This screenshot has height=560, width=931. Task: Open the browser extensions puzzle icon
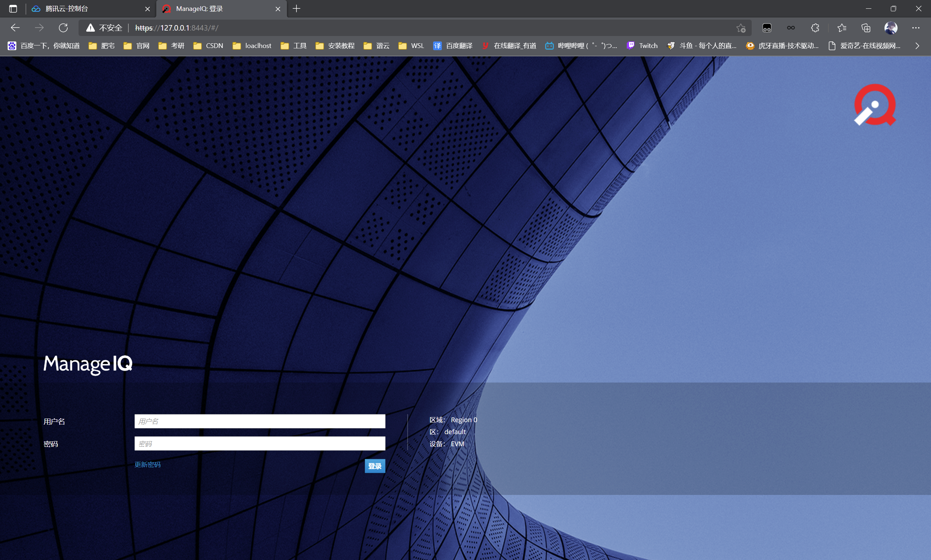[x=815, y=28]
